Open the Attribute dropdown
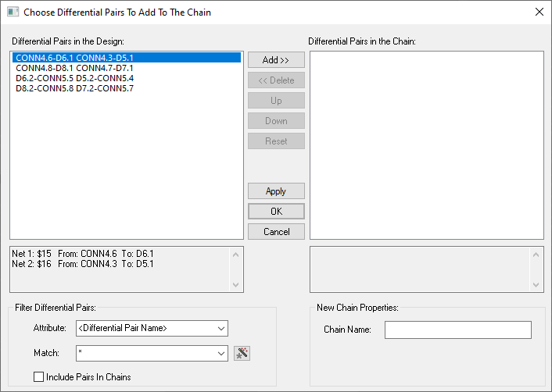Screen dimensions: 552x392 point(221,328)
